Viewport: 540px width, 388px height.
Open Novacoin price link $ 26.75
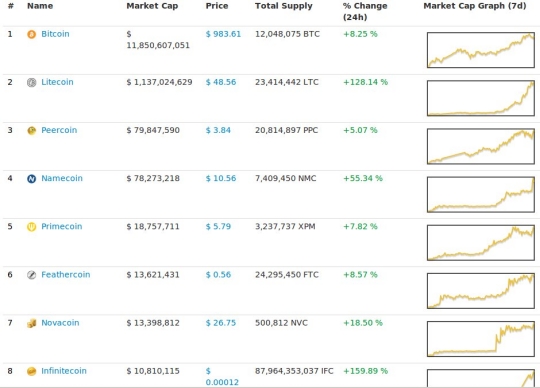221,323
